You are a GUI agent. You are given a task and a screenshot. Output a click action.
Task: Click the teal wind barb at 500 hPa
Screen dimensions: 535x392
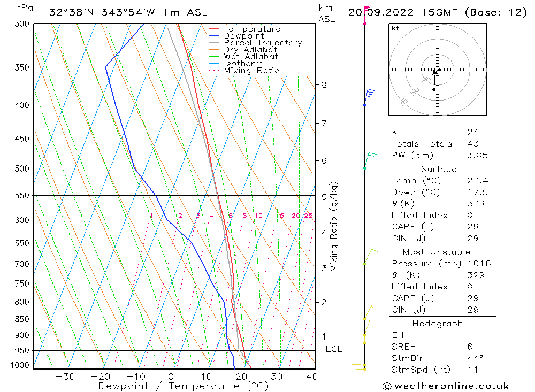point(370,160)
